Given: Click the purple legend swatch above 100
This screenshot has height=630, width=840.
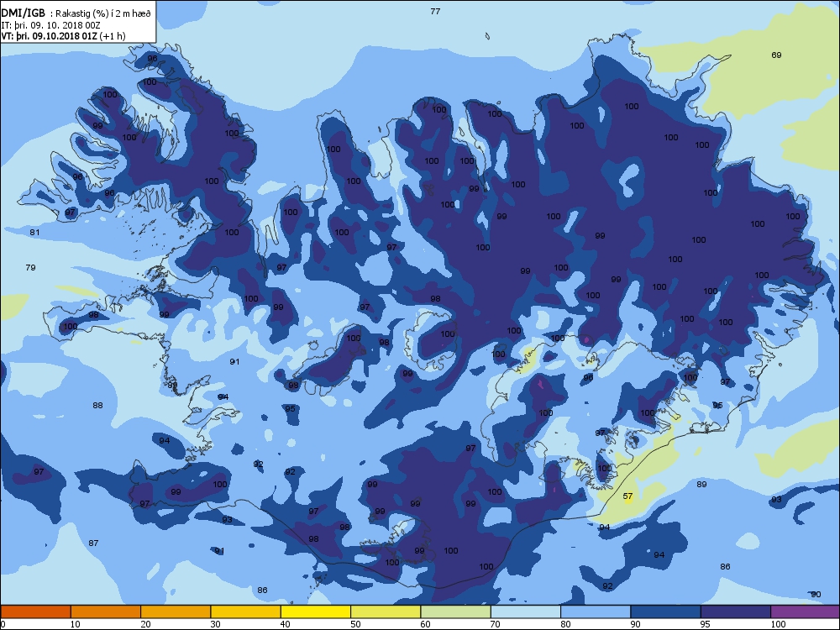Looking at the screenshot, I should tap(806, 612).
